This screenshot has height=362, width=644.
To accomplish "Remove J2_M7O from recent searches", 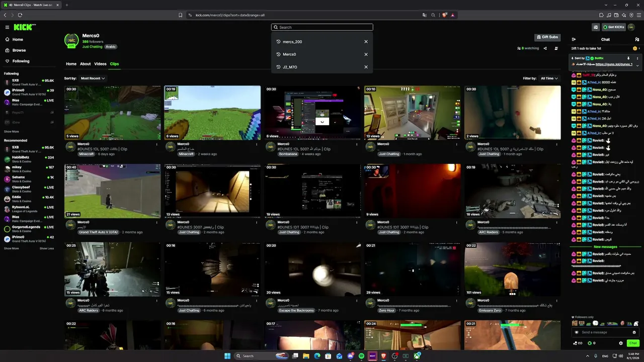I will [x=366, y=67].
